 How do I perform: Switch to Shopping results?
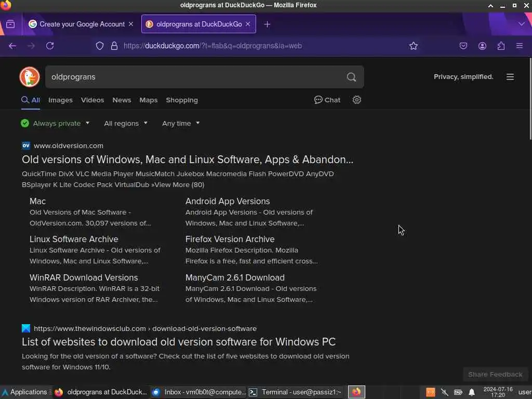(x=182, y=100)
